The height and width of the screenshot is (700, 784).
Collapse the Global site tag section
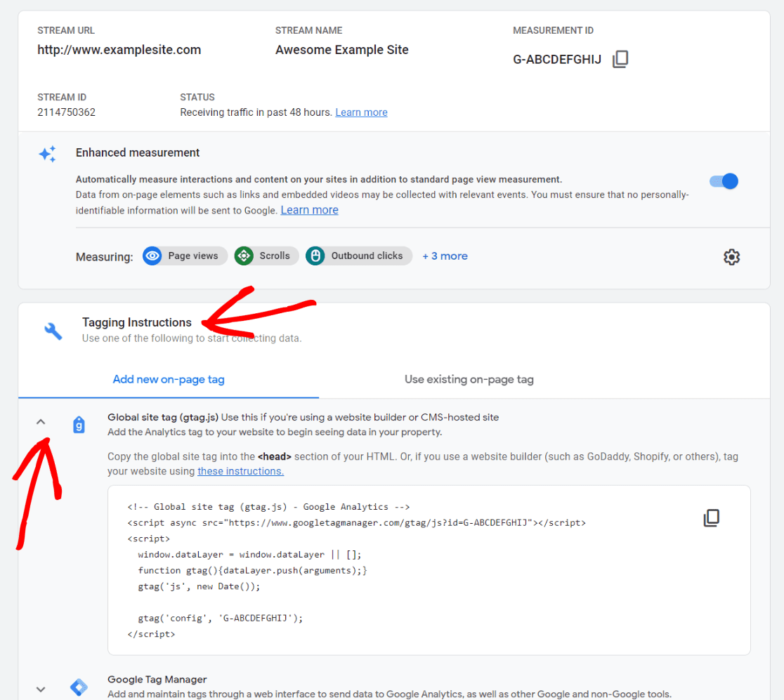[41, 422]
